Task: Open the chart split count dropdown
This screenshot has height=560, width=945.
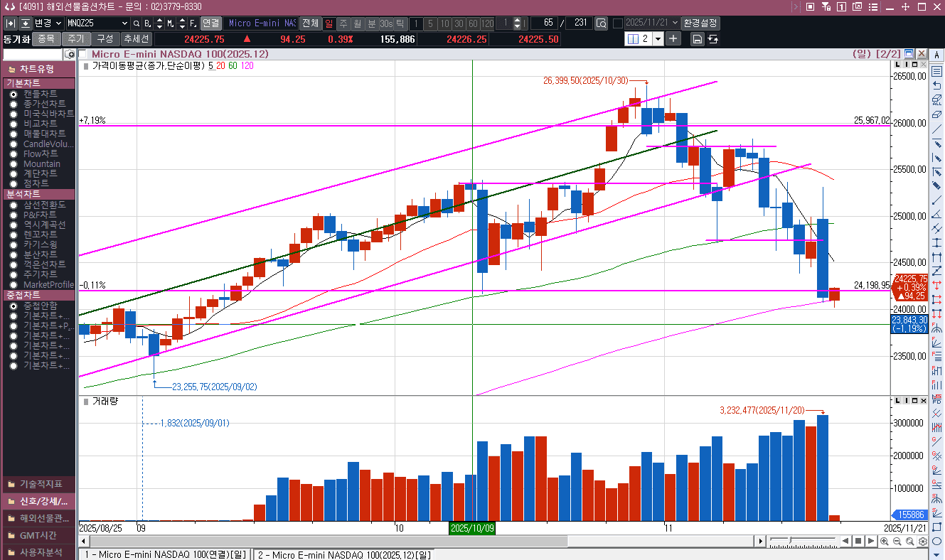Action: pos(658,39)
